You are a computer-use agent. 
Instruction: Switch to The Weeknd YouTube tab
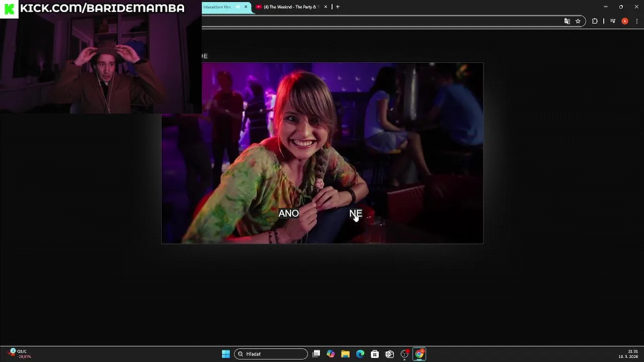pyautogui.click(x=291, y=7)
